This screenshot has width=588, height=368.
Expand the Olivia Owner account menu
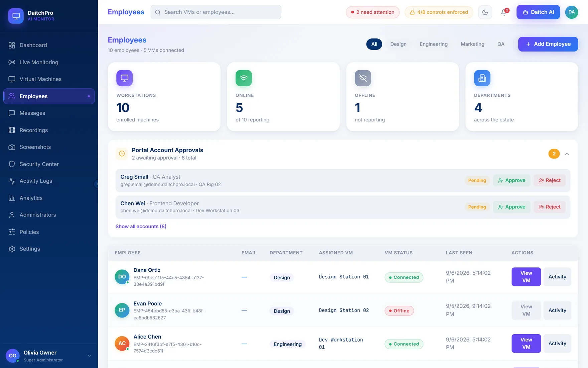point(89,356)
